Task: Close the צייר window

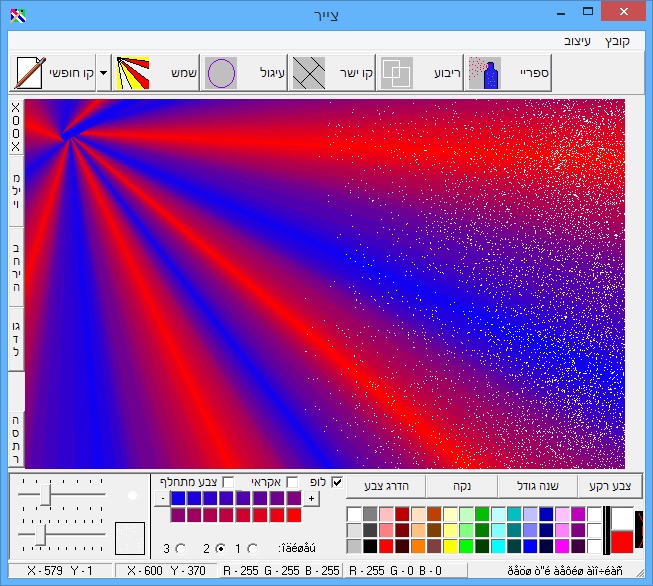Action: click(623, 12)
